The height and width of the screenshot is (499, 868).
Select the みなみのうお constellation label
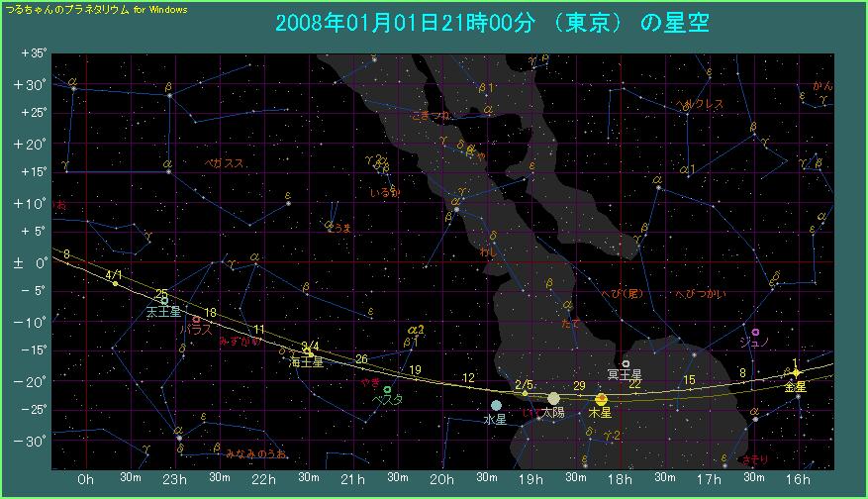(255, 453)
